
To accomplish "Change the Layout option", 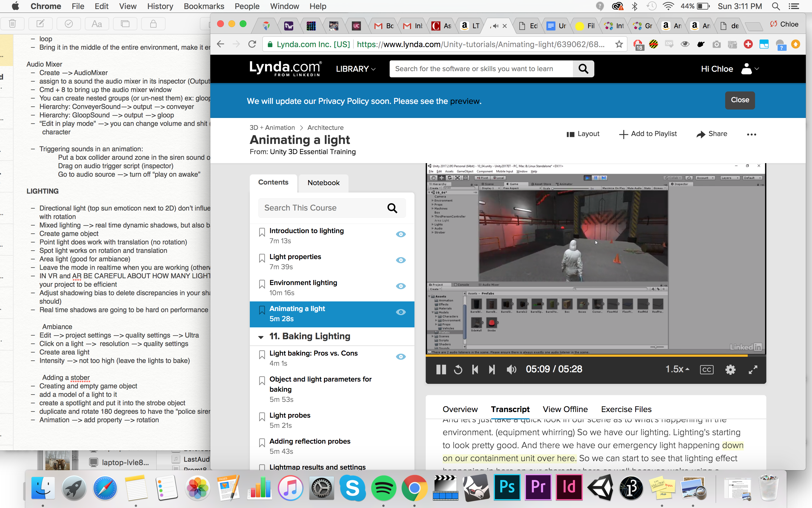I will pos(583,134).
